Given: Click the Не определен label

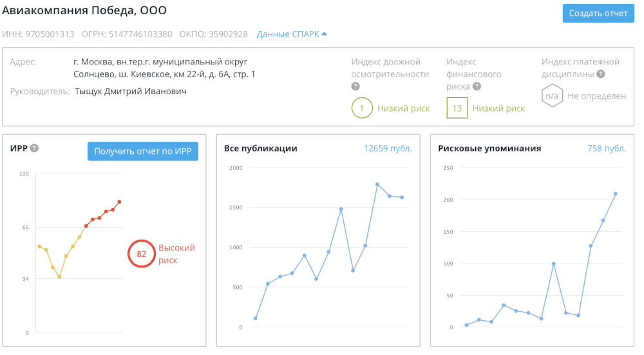Looking at the screenshot, I should click(597, 96).
